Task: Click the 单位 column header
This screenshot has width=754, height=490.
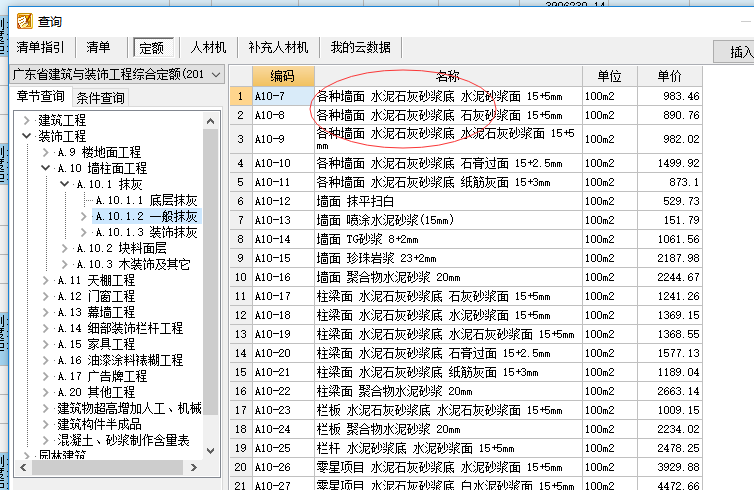Action: coord(610,76)
